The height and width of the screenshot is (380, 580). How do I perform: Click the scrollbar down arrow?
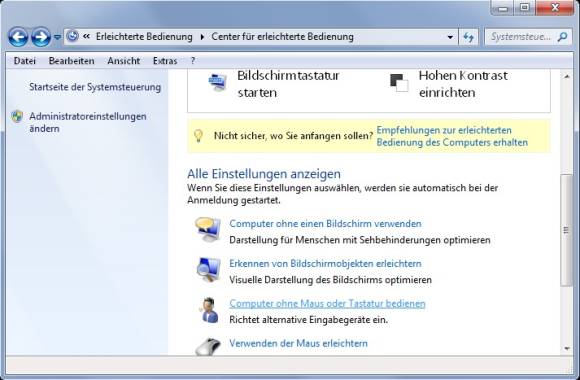pos(567,349)
